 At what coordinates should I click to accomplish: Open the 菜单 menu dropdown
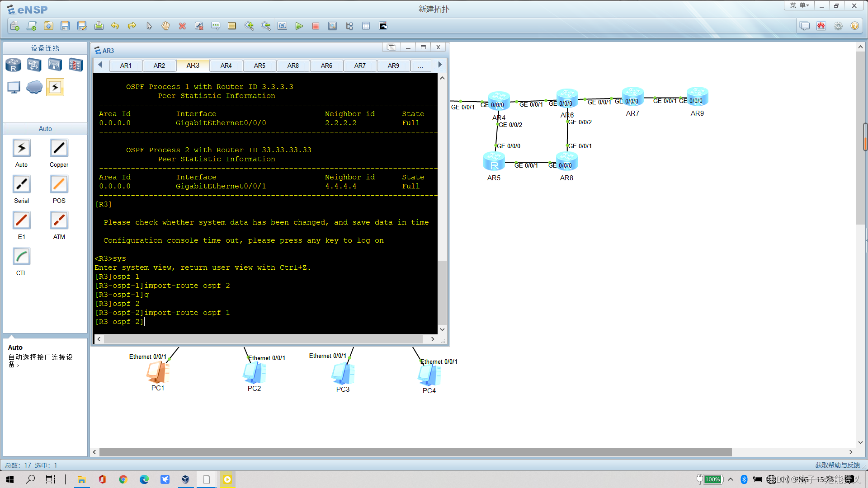tap(799, 5)
